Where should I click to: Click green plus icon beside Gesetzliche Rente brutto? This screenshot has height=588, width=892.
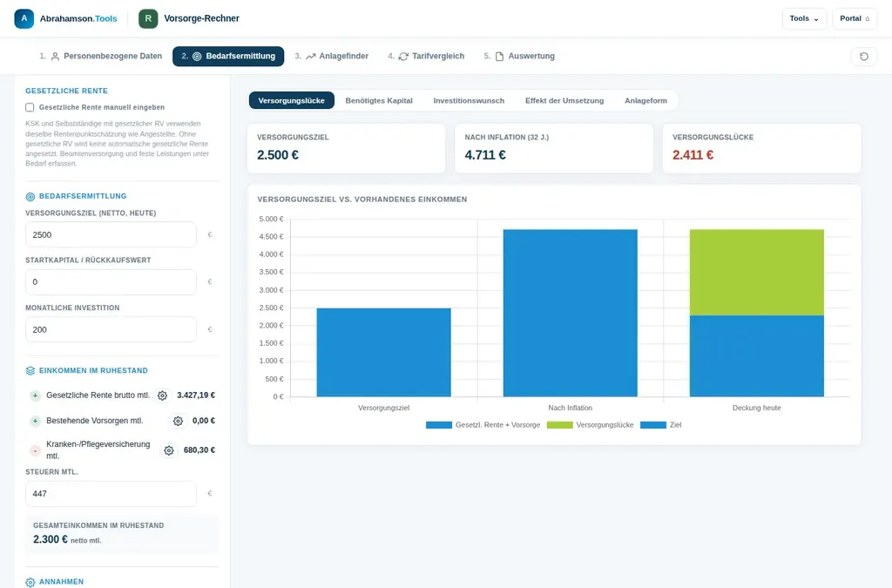(x=35, y=395)
